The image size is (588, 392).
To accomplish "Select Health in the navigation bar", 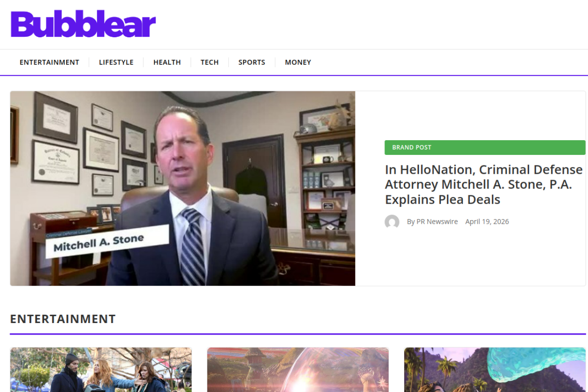I will (x=167, y=62).
